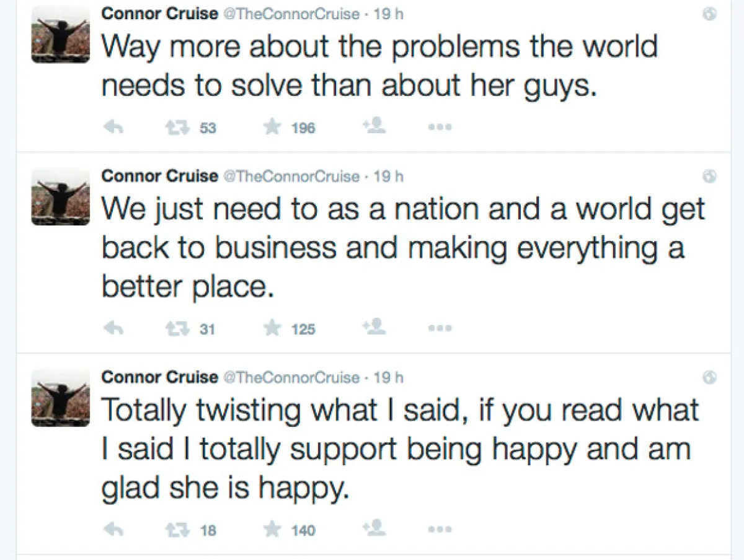Reply to the "Totally twisting" tweet
This screenshot has height=560, width=744.
pos(113,530)
